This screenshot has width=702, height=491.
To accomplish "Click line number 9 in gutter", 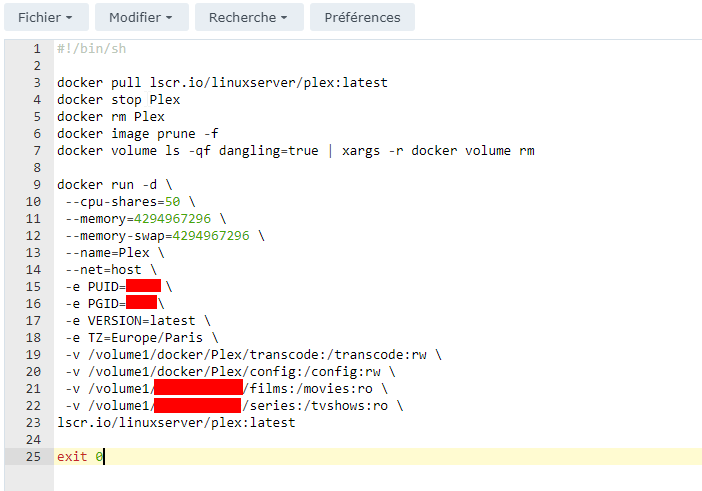I will (37, 184).
